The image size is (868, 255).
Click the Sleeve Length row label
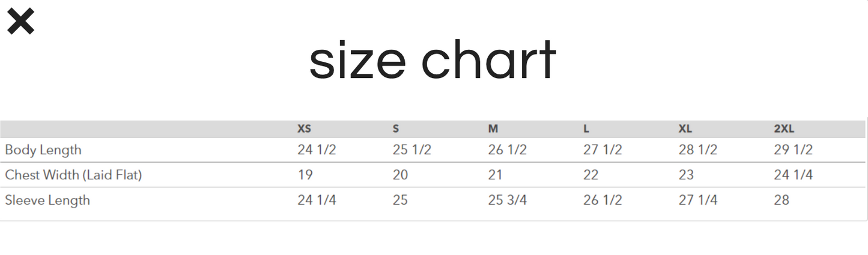click(x=47, y=200)
